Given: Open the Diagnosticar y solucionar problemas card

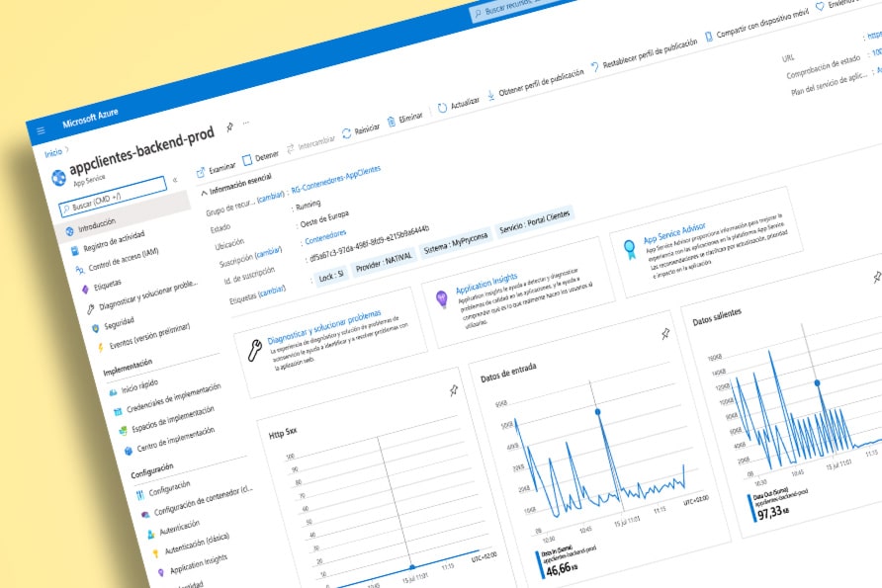Looking at the screenshot, I should tap(324, 326).
